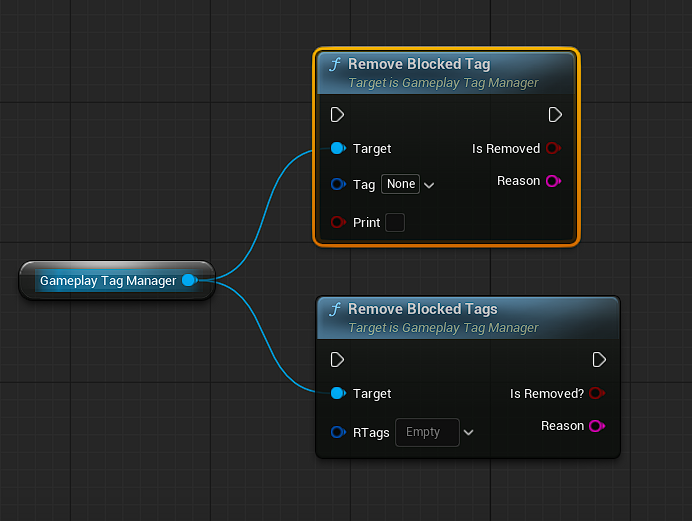Click the Remove Blocked Tag output execution pin
Screen dimensions: 692x521
click(555, 114)
